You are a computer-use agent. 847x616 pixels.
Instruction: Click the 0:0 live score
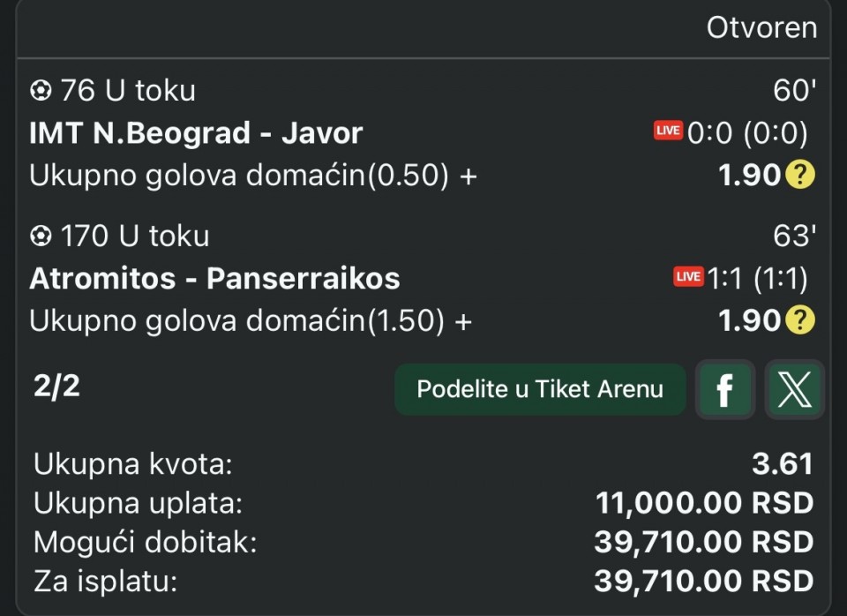711,132
